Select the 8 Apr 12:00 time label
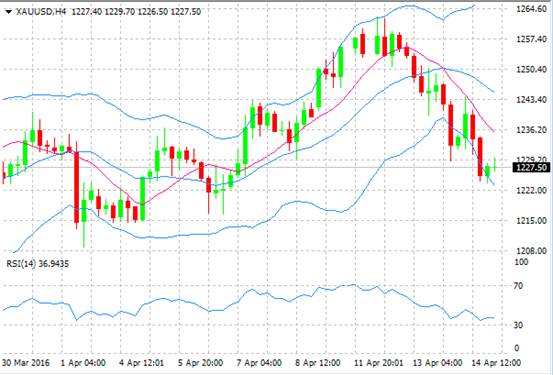This screenshot has width=553, height=375. click(318, 363)
